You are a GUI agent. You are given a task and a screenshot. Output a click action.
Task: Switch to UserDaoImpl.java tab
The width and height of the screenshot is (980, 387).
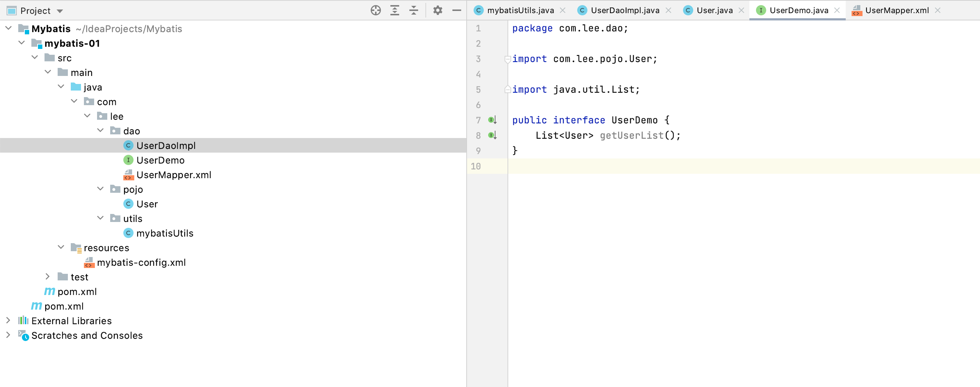coord(625,10)
